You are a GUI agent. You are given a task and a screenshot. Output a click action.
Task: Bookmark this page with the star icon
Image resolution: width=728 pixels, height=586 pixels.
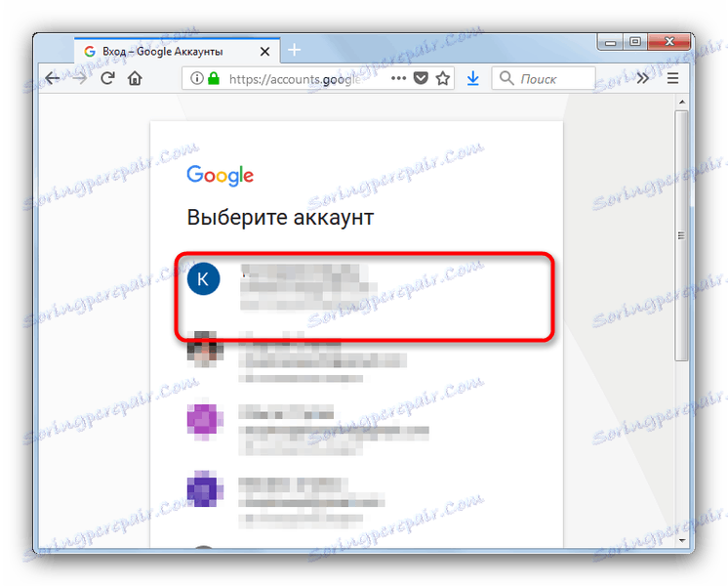(x=442, y=78)
